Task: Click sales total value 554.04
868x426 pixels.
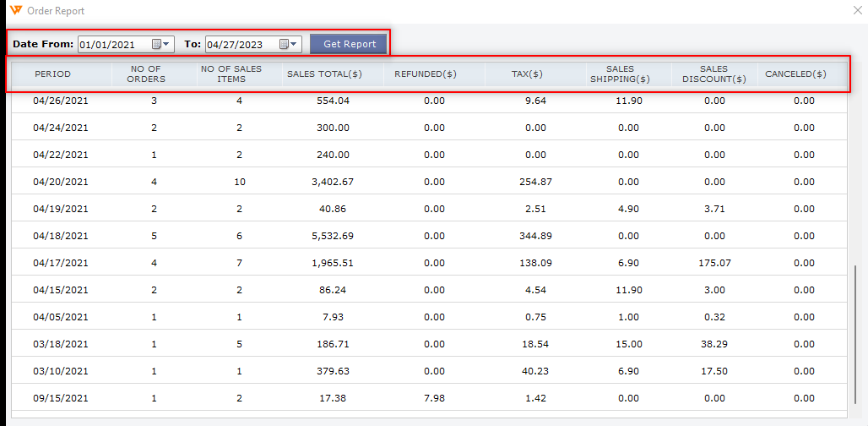Action: (x=333, y=101)
